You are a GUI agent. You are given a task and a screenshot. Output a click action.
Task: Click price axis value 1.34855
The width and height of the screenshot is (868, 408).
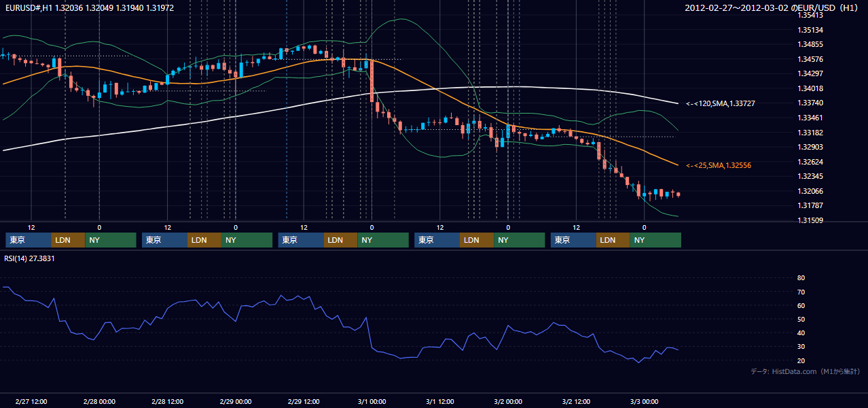coord(810,44)
